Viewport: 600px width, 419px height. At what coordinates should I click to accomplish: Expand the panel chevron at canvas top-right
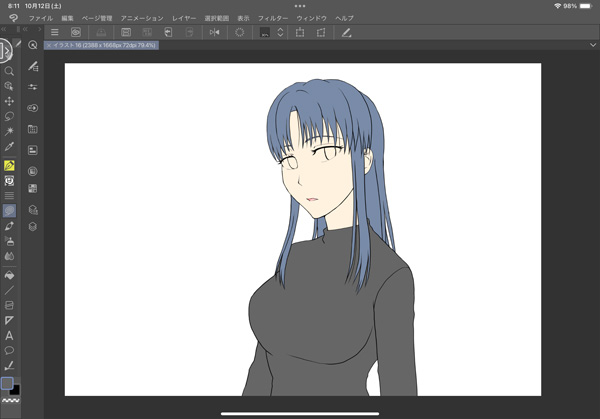(592, 45)
